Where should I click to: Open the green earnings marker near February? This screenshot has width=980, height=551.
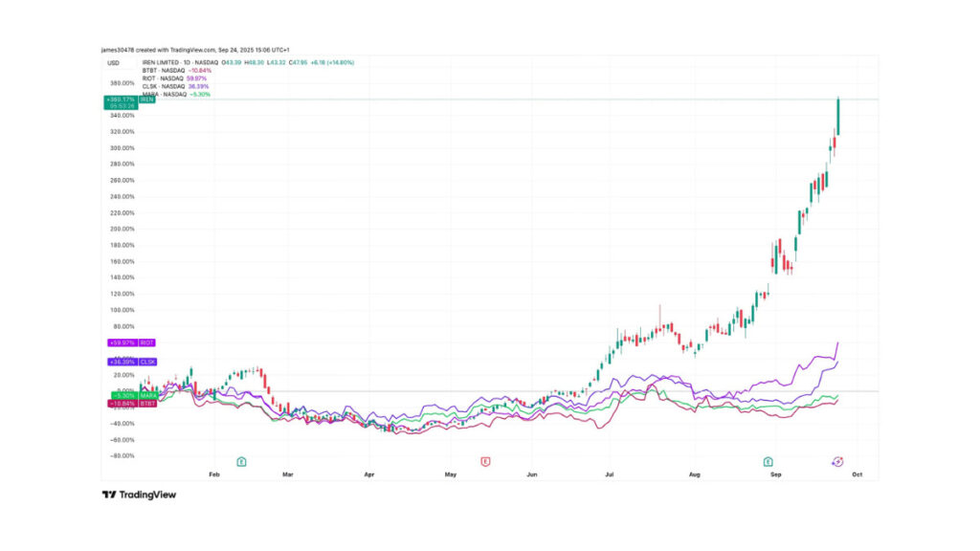pyautogui.click(x=241, y=461)
